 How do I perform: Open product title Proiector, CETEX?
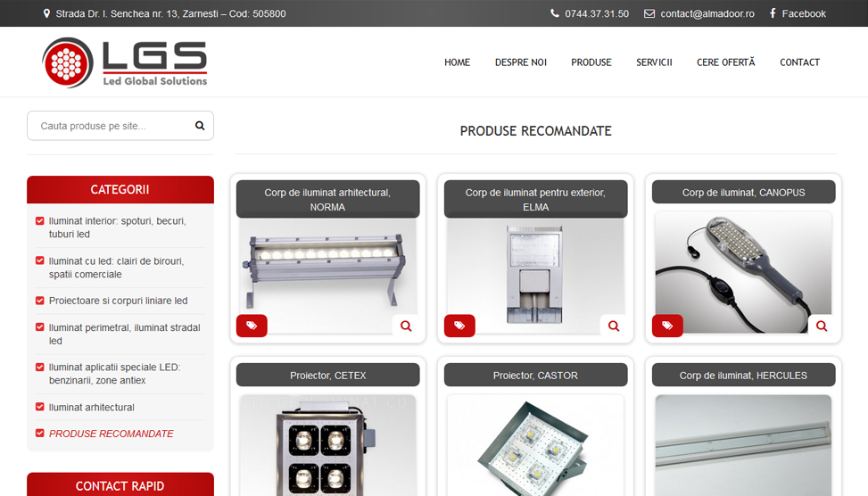327,375
